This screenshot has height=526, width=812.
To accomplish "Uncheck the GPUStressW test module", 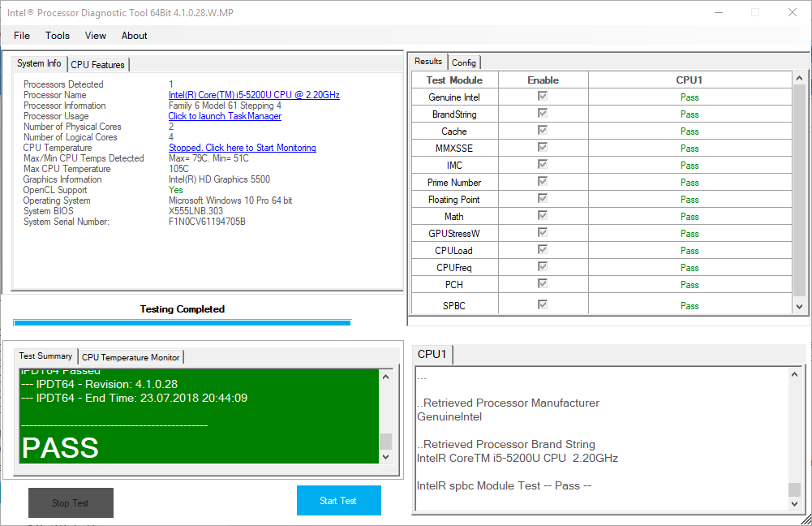I will coord(543,233).
